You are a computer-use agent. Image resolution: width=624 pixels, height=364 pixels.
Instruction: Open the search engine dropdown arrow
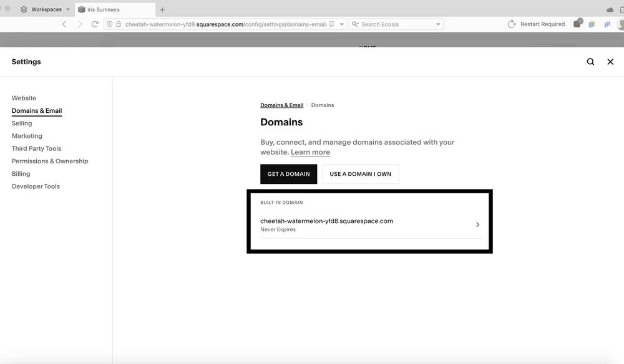438,24
